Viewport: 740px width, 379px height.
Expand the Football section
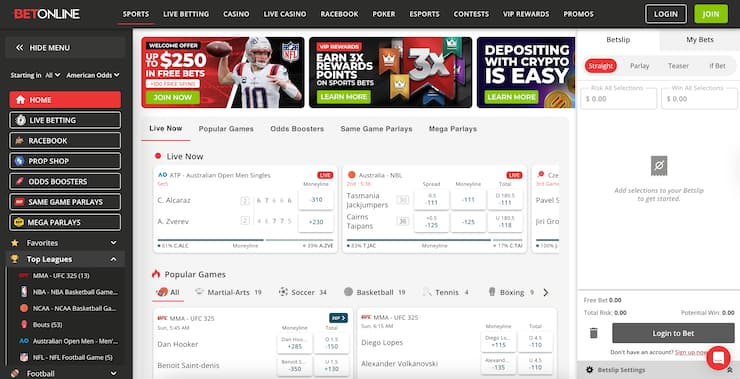click(113, 373)
